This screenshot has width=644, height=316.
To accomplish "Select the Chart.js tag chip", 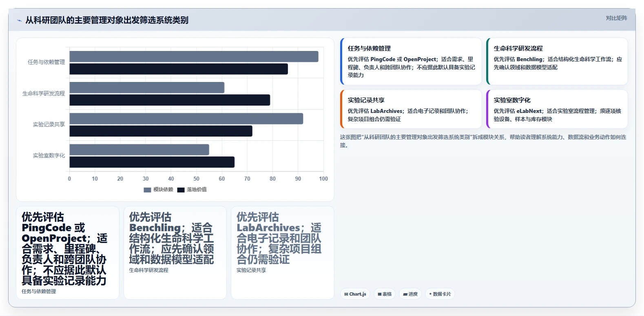I will 355,294.
